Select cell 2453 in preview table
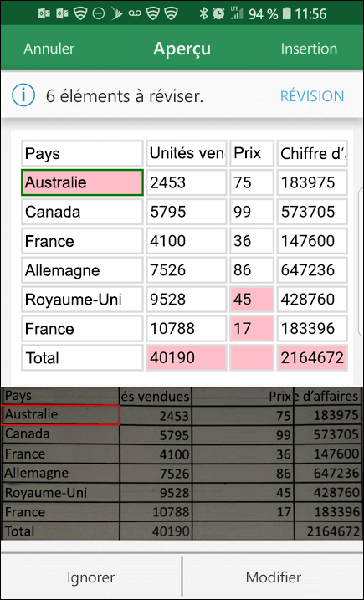This screenshot has height=600, width=364. (187, 182)
